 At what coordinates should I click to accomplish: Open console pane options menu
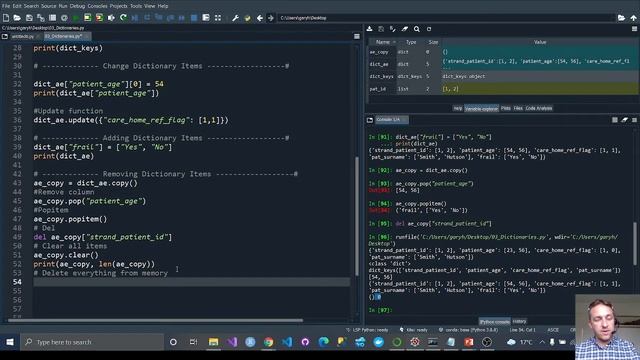coord(634,120)
